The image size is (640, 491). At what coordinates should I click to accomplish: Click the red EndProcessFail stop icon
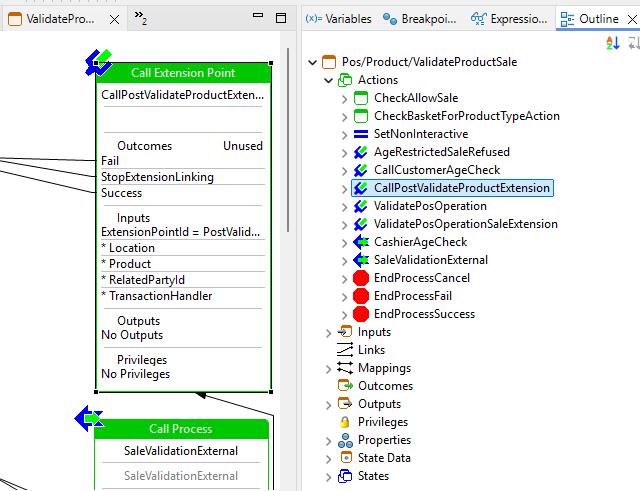tap(361, 296)
